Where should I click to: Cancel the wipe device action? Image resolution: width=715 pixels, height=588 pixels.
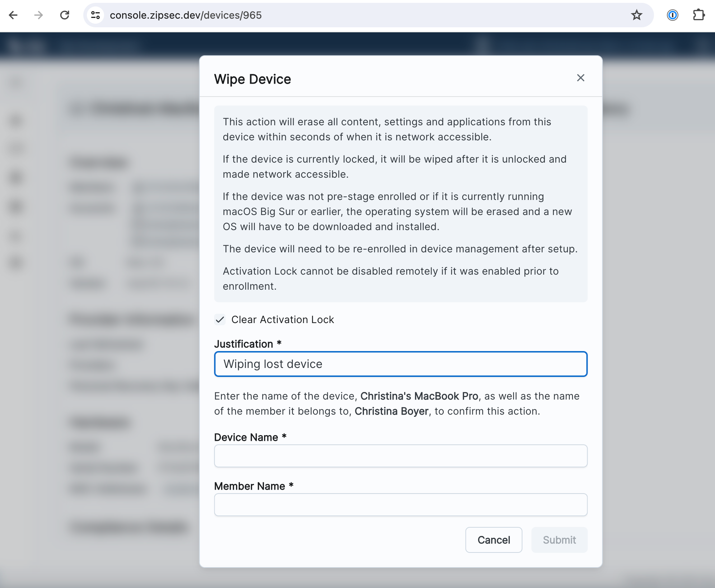[494, 540]
